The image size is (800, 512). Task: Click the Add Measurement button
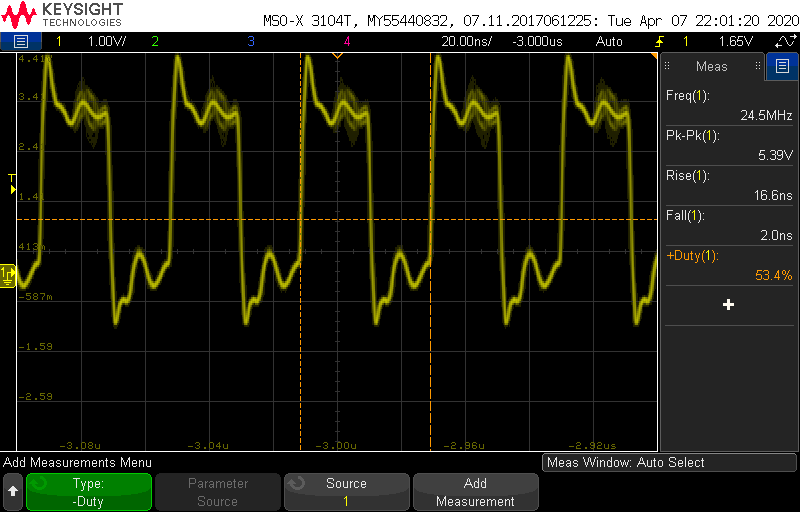[x=475, y=492]
